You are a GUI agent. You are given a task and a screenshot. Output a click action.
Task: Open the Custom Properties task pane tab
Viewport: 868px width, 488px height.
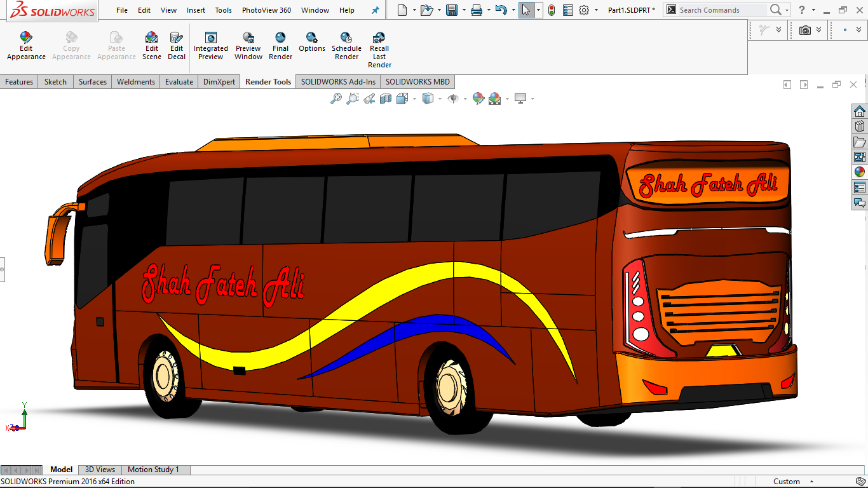click(x=860, y=187)
